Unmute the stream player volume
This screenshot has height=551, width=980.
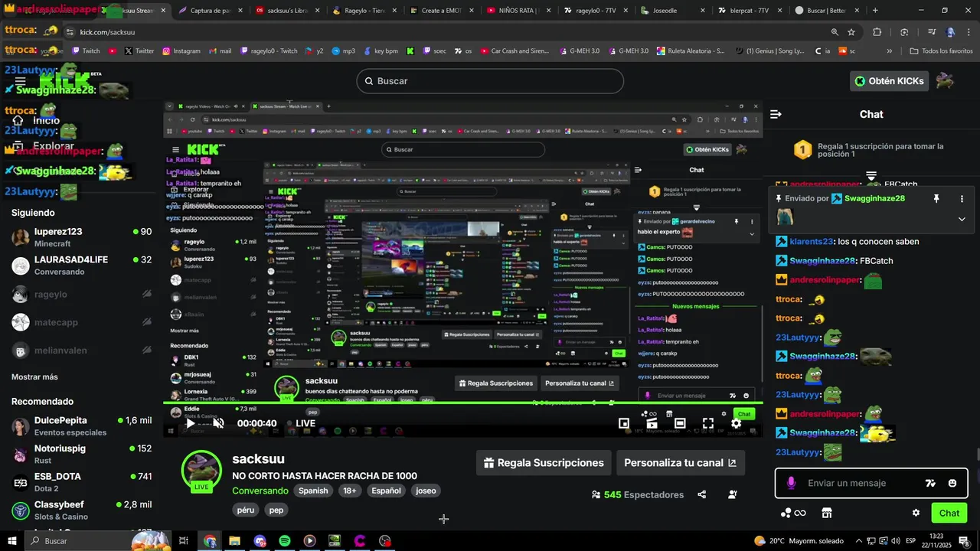pos(218,423)
